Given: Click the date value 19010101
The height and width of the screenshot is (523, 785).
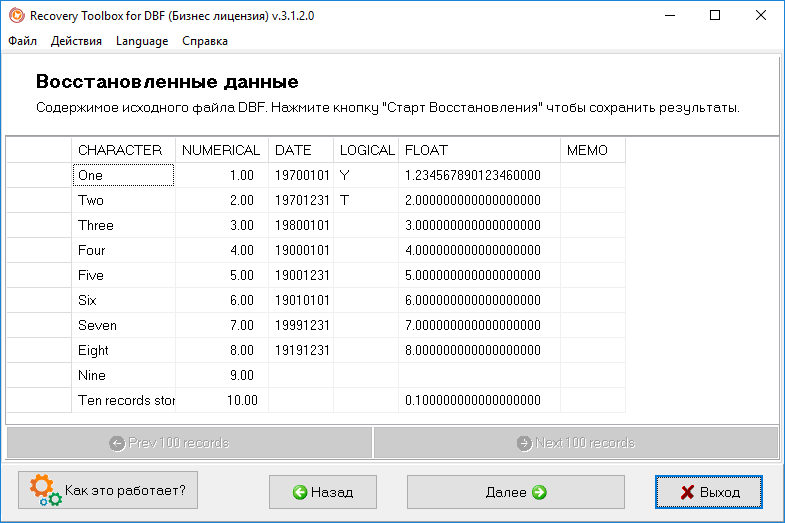Looking at the screenshot, I should [x=301, y=300].
